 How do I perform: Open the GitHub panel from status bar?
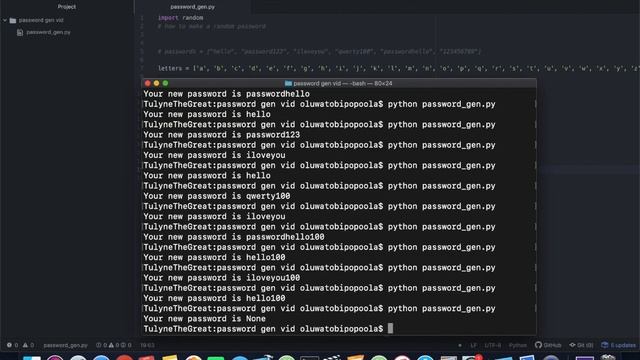click(548, 345)
